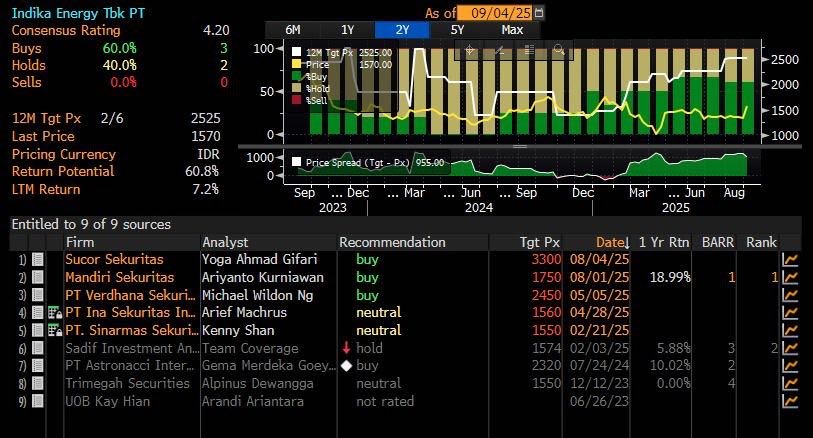This screenshot has width=813, height=438.
Task: Open the document icon in Sinarmas Sekuritas row
Action: [x=37, y=330]
